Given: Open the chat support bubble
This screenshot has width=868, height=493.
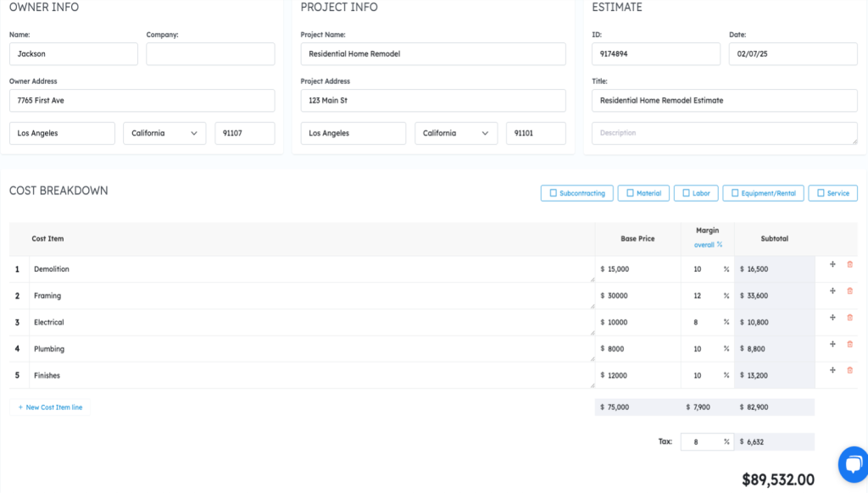Looking at the screenshot, I should [852, 463].
